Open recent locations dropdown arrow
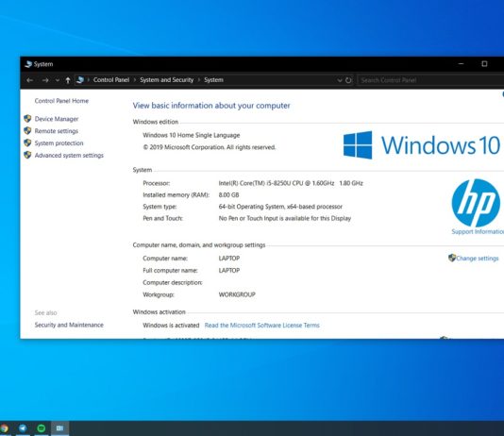Screen dimensions: 504x436 click(x=58, y=80)
